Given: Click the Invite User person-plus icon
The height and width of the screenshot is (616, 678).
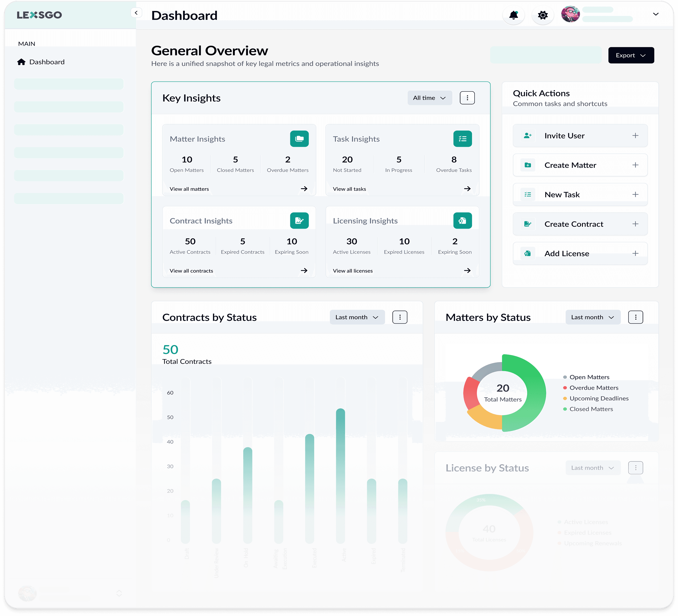Looking at the screenshot, I should [x=527, y=135].
